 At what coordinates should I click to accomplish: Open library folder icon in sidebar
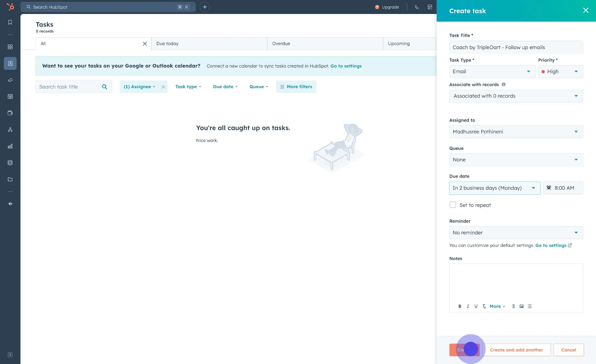pos(10,179)
